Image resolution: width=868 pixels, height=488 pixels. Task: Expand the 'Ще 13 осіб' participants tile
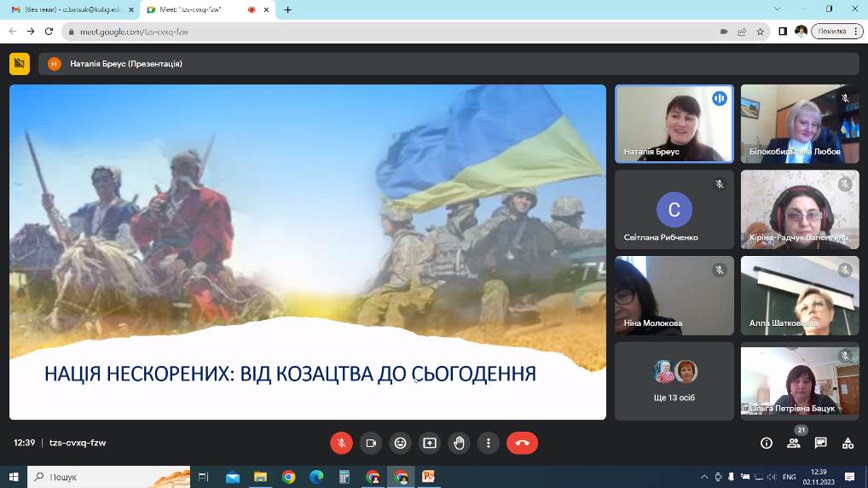click(674, 381)
